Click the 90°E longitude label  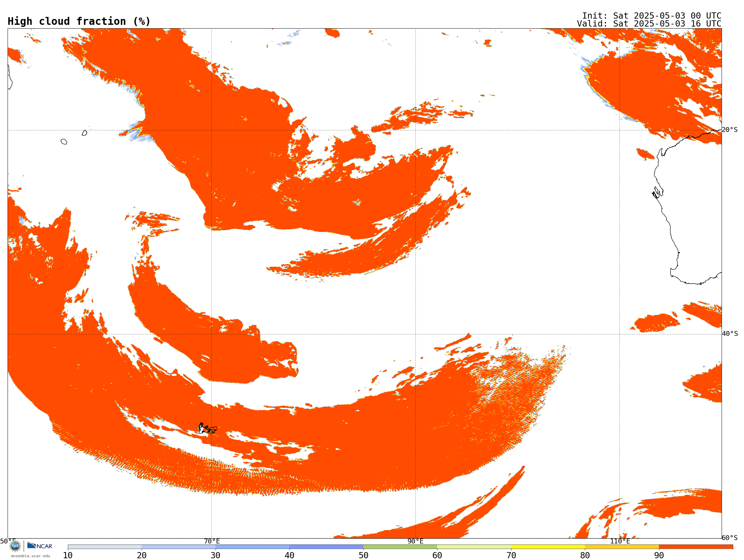(415, 541)
